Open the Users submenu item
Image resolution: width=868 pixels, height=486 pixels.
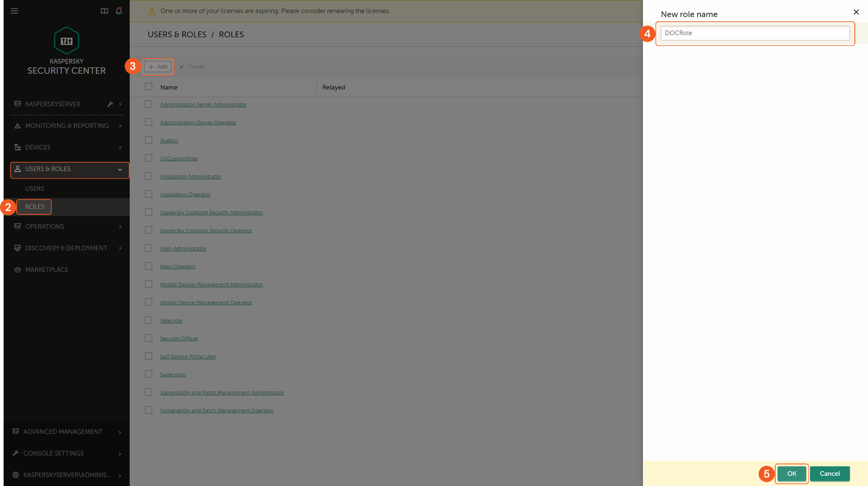35,189
